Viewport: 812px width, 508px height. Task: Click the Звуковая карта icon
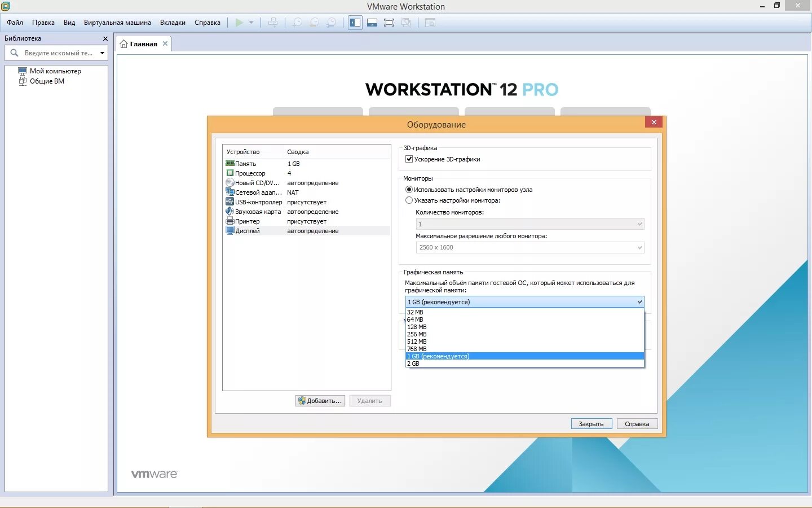230,211
